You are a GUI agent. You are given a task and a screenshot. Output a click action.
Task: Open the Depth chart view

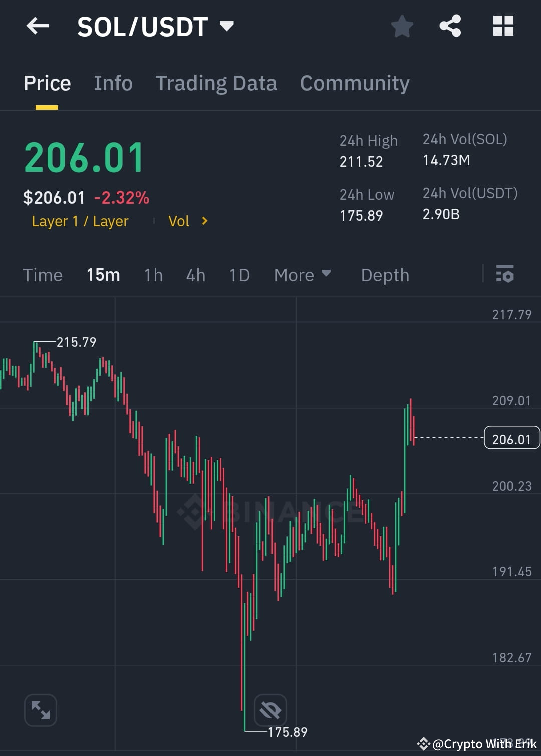(385, 275)
